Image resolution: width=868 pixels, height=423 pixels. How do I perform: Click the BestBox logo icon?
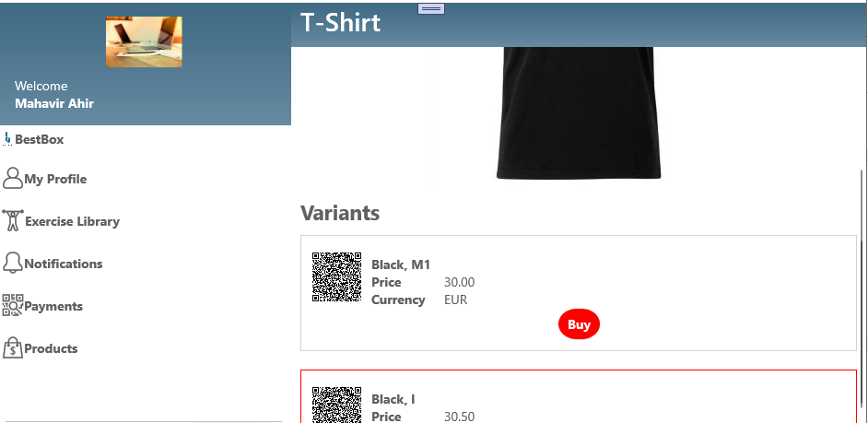[7, 139]
